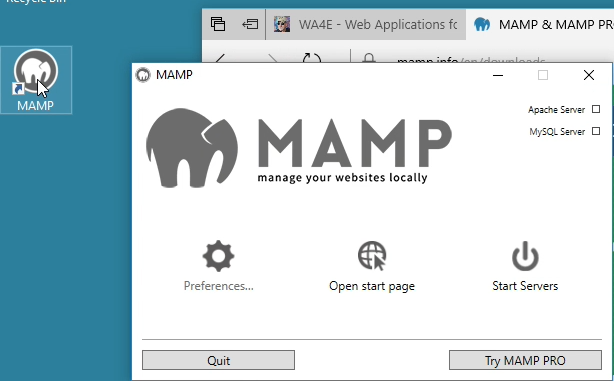Click the Open start page label

(x=372, y=286)
